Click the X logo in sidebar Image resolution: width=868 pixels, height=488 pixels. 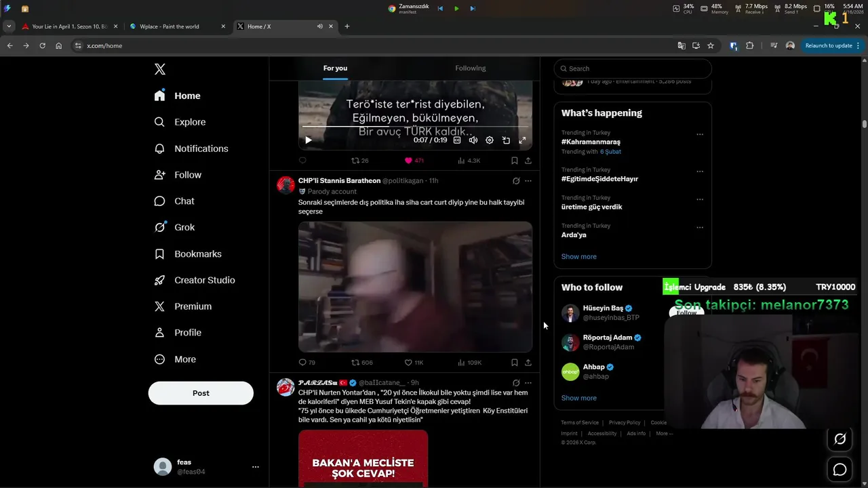point(160,69)
